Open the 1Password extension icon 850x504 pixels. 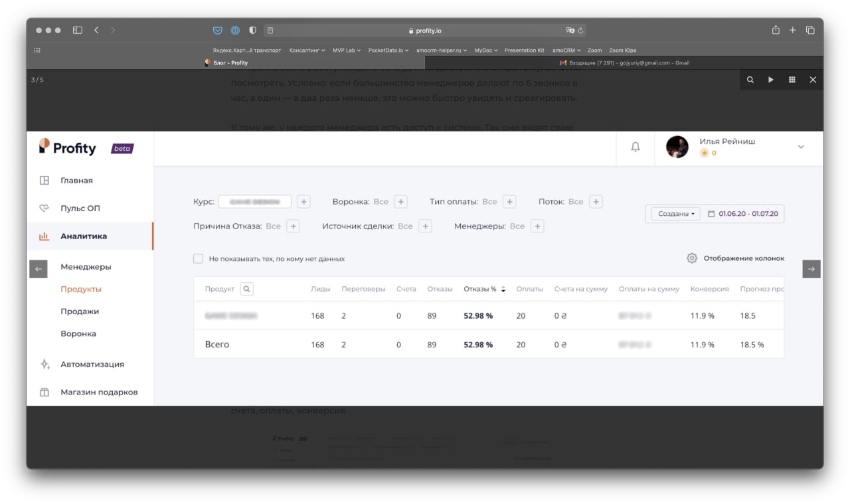click(x=235, y=31)
